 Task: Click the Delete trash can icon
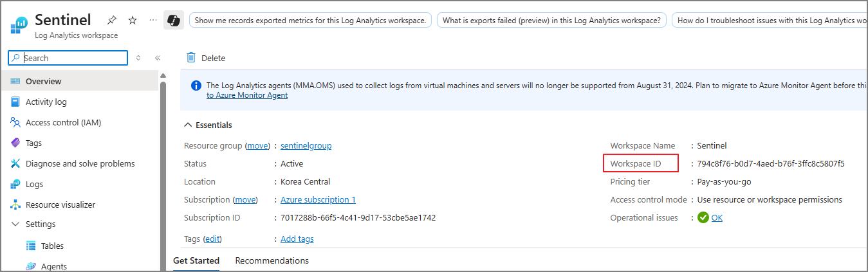(191, 57)
